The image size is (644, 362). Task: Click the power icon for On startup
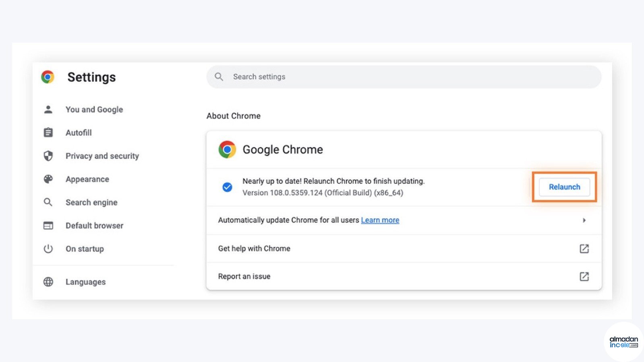(48, 249)
